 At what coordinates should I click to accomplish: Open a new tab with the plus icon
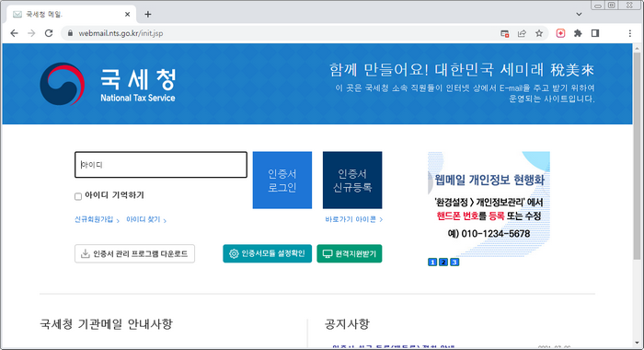148,15
